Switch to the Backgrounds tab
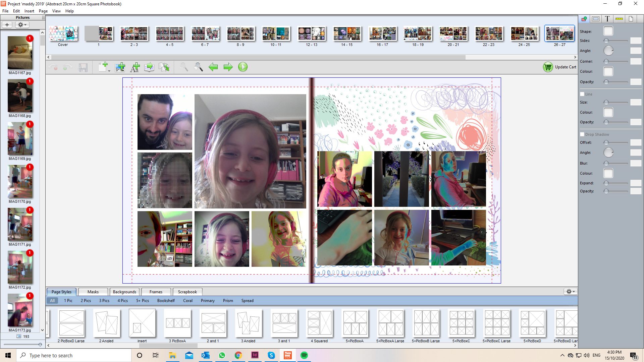This screenshot has width=644, height=362. click(124, 292)
